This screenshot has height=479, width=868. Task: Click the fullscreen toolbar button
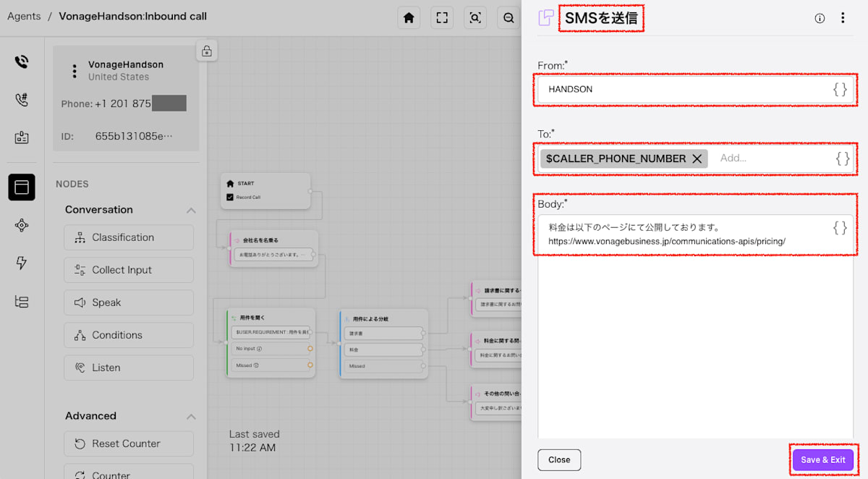[442, 18]
